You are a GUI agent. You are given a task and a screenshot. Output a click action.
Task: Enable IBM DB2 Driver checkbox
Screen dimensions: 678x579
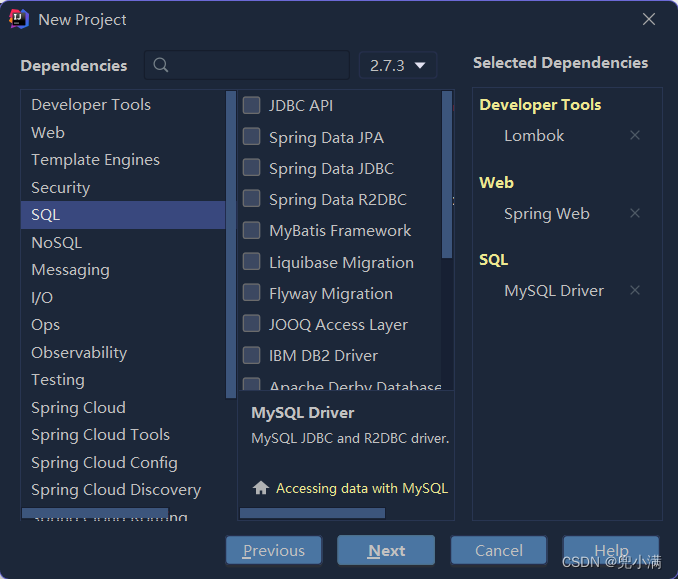[x=251, y=355]
